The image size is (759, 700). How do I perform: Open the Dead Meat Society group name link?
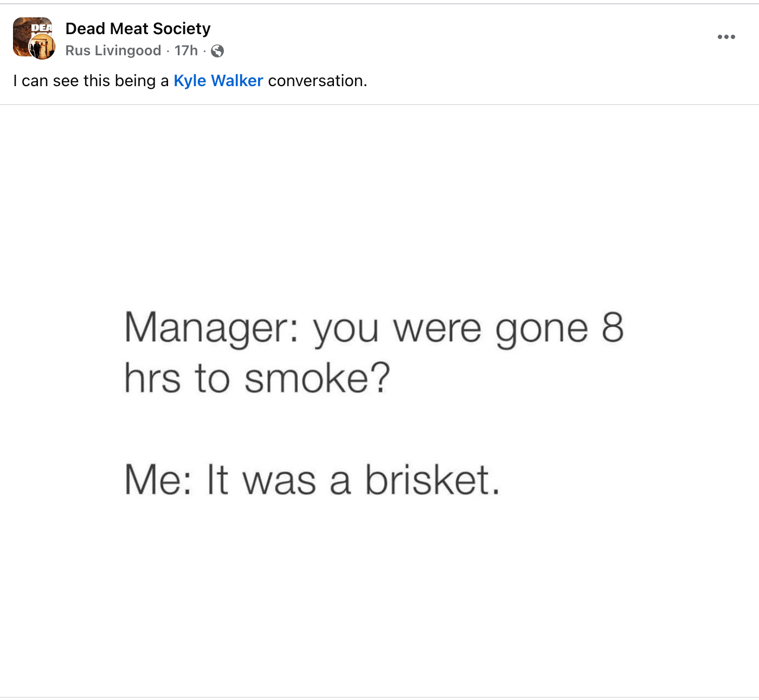(138, 28)
